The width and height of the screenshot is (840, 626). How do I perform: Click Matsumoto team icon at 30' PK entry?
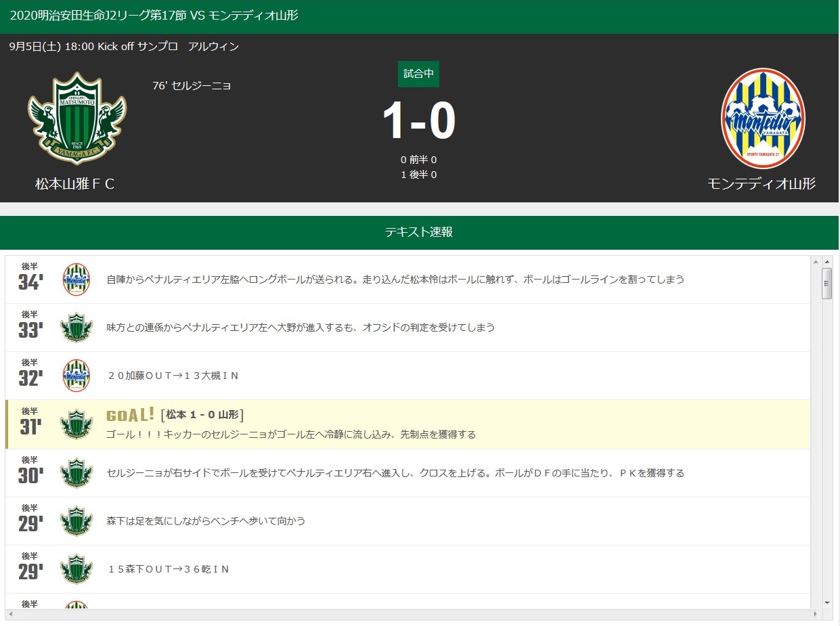[76, 472]
